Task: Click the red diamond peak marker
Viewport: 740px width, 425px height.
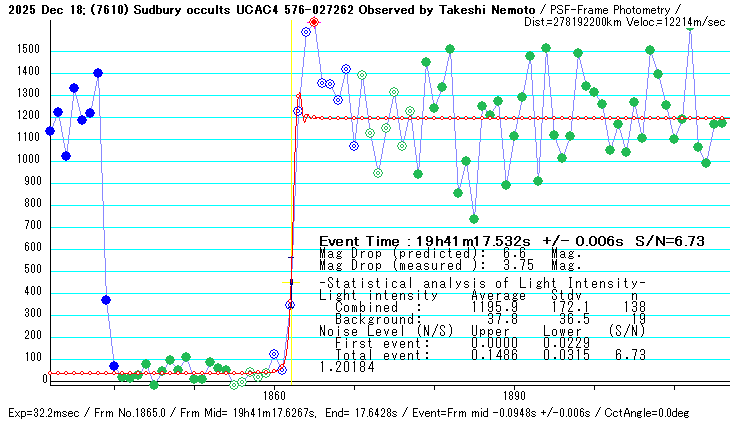Action: tap(314, 22)
